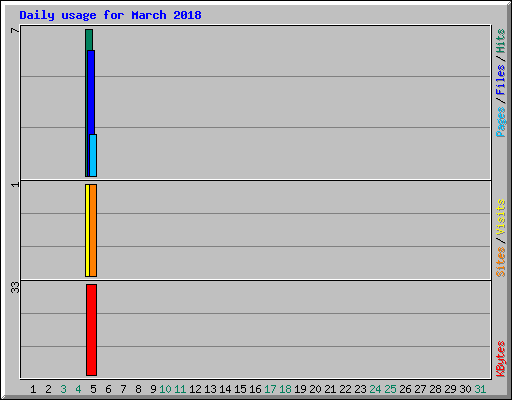
Task: Click day label '30' on the x-axis
Action: tap(465, 389)
